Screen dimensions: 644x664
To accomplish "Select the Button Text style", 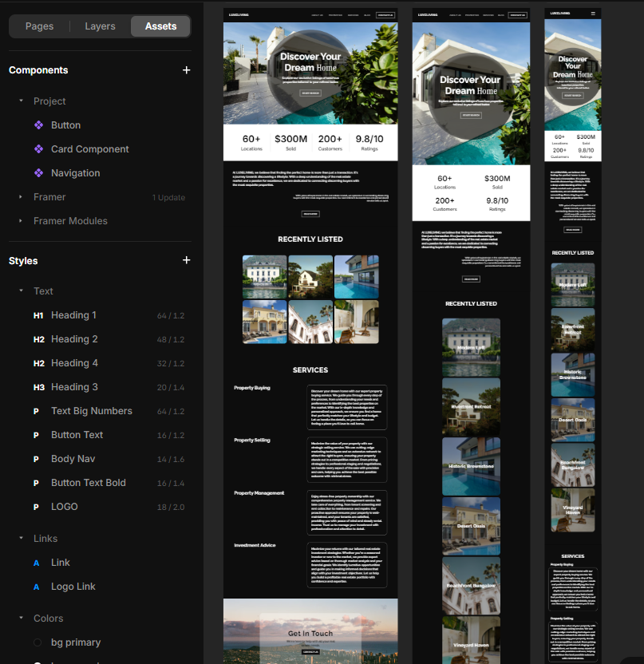I will tap(100, 435).
